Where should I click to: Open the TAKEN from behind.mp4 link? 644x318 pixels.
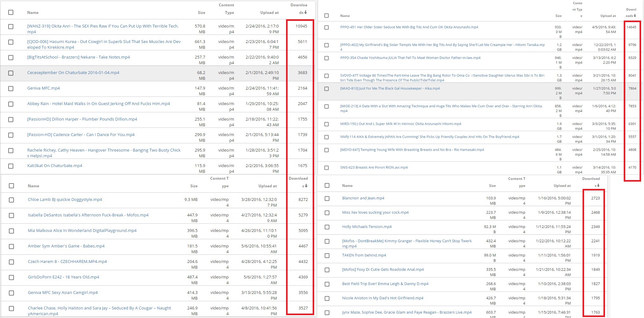point(364,255)
